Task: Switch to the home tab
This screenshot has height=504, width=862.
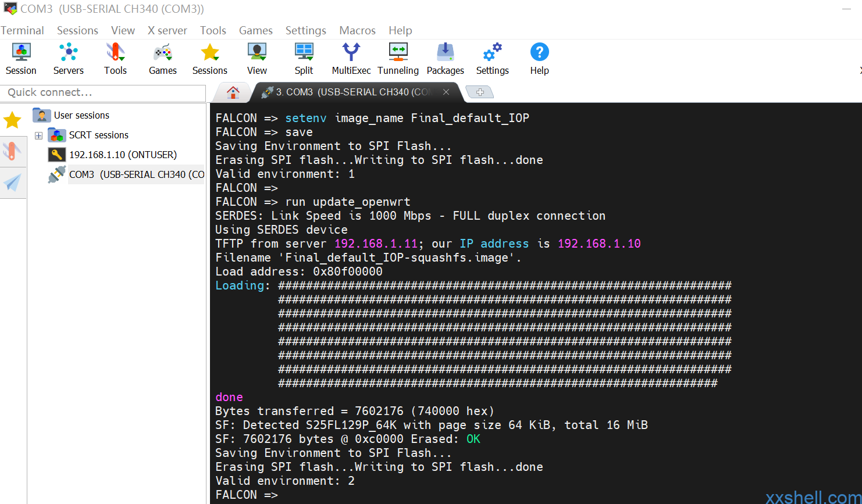Action: click(233, 92)
